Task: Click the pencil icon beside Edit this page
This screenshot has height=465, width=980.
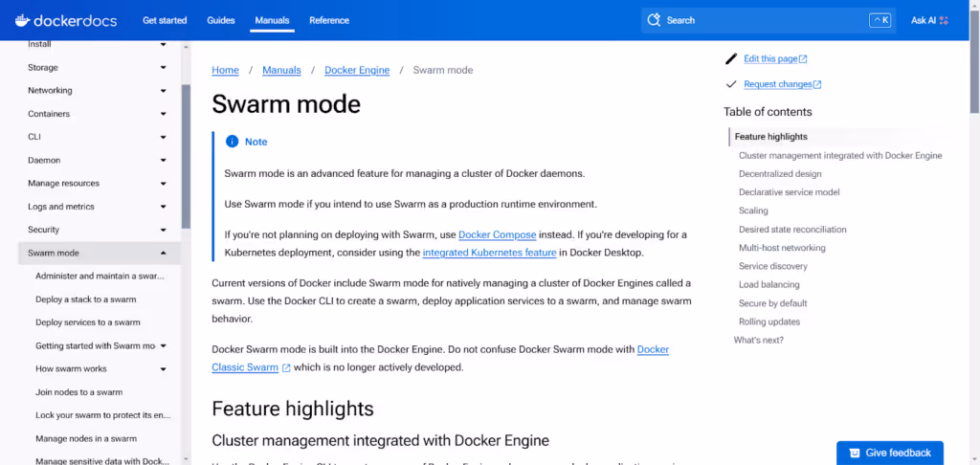Action: 731,58
